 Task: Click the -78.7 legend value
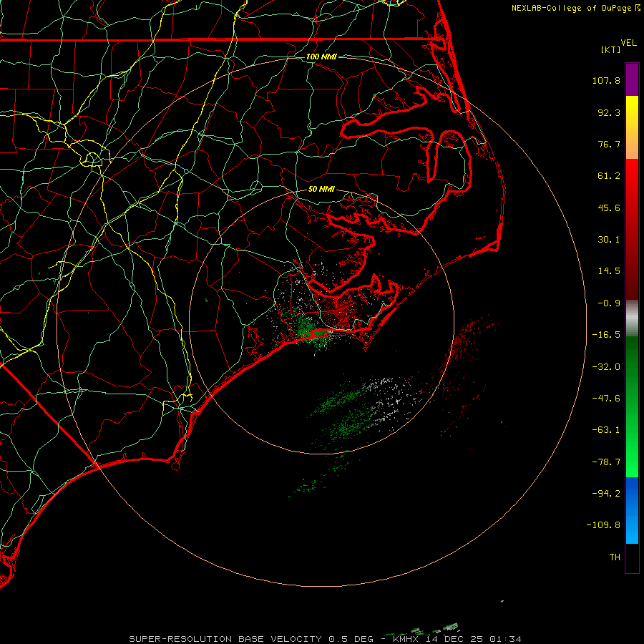click(606, 462)
